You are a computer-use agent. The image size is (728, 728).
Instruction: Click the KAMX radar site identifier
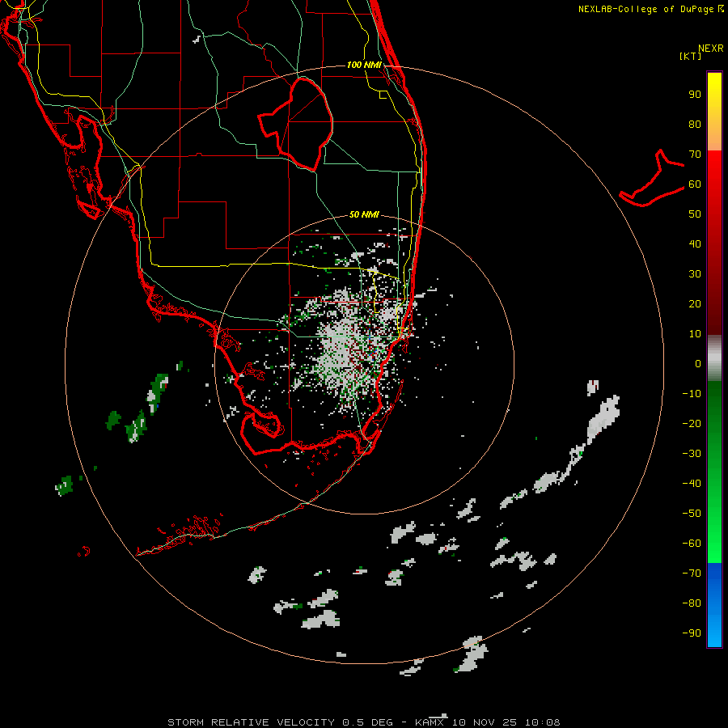[431, 722]
